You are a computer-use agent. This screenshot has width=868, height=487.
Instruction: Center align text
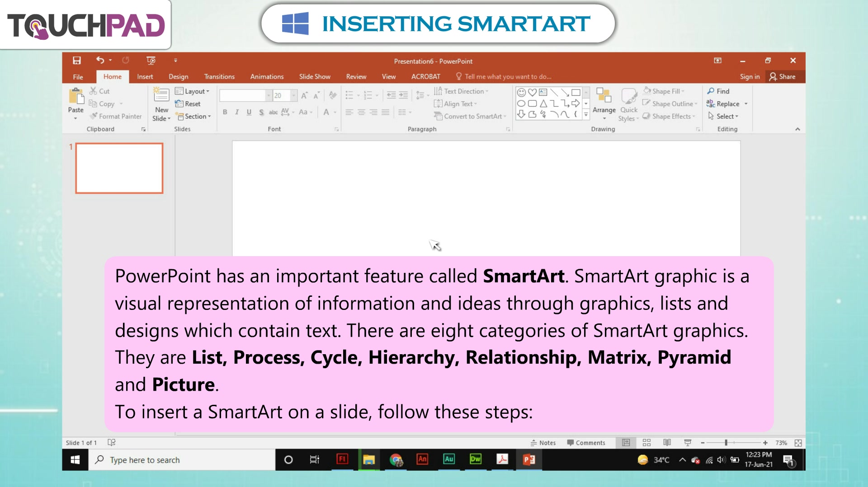pyautogui.click(x=361, y=112)
